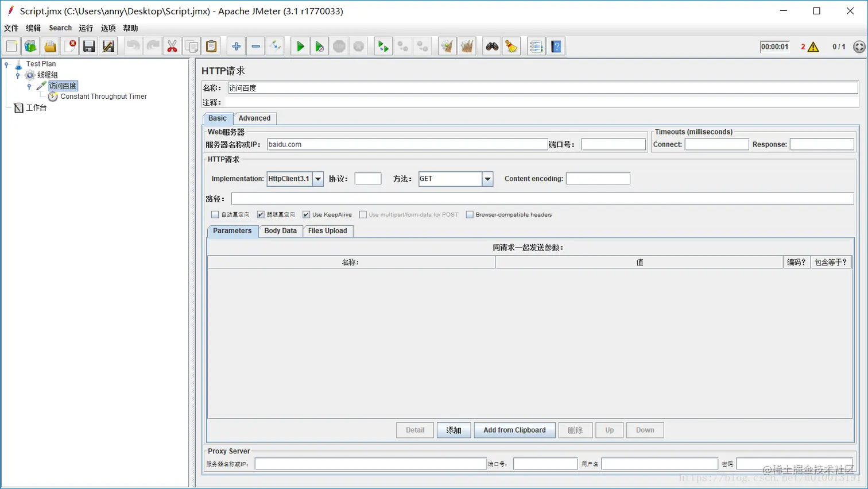Screen dimensions: 868x489
Task: Click the Stop test icon
Action: (339, 47)
